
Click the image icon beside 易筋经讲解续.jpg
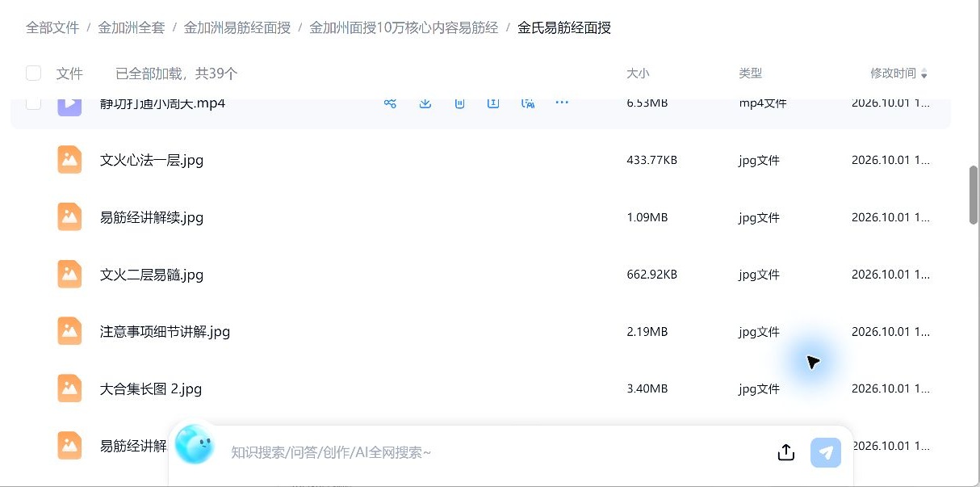[70, 217]
